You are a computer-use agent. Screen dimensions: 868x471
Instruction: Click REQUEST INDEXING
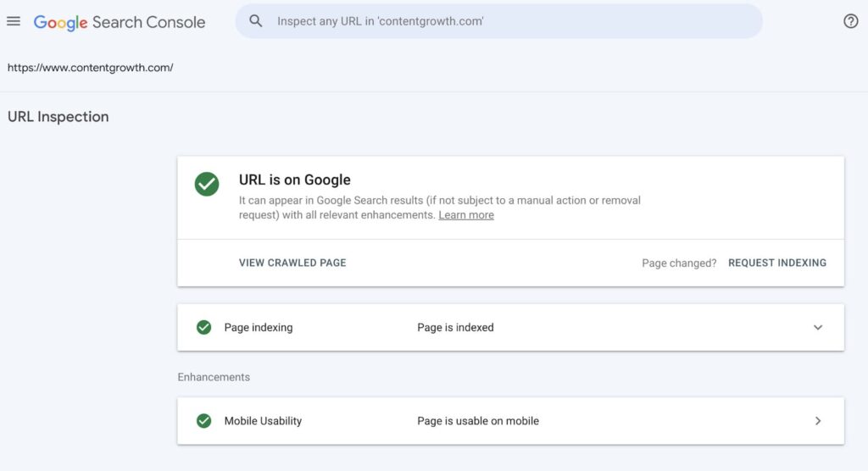point(777,263)
